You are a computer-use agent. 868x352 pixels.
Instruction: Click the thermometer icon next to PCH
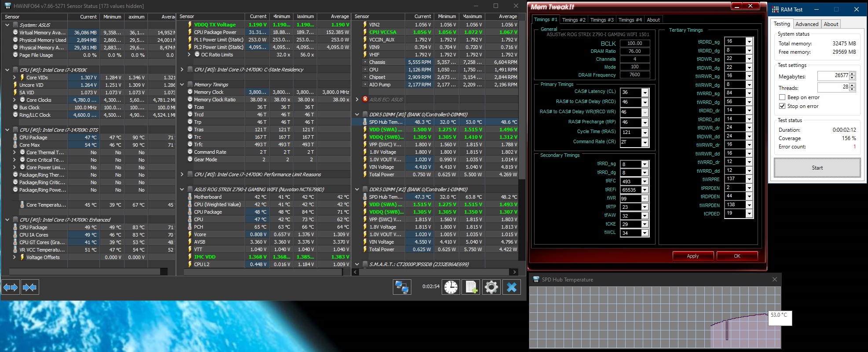(190, 227)
